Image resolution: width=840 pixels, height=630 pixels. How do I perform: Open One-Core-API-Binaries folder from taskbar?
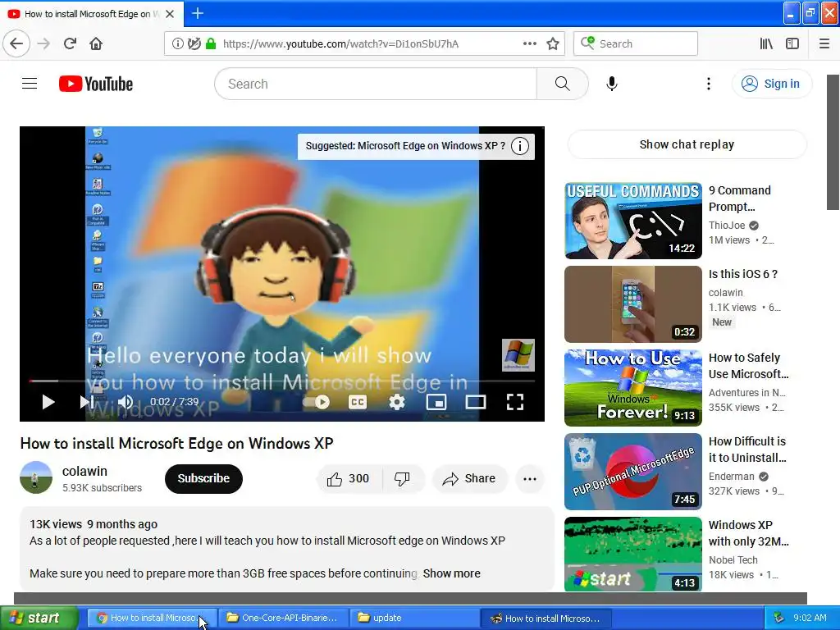pyautogui.click(x=283, y=618)
